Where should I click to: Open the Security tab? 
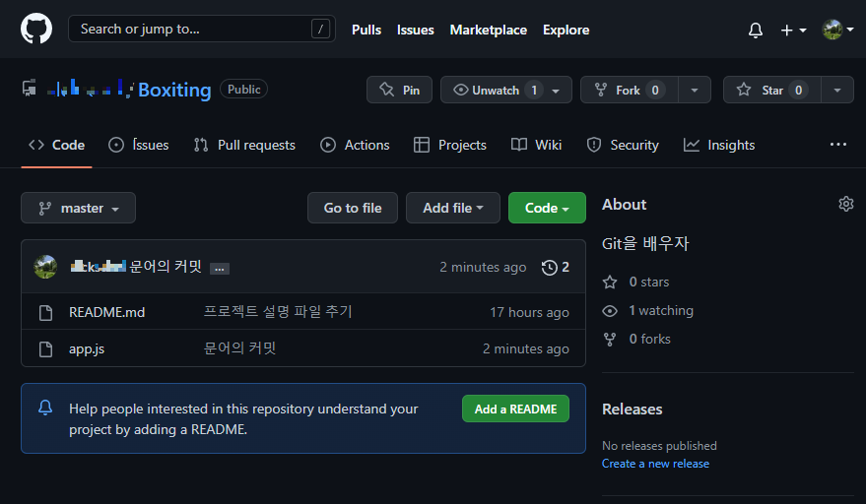click(x=623, y=145)
